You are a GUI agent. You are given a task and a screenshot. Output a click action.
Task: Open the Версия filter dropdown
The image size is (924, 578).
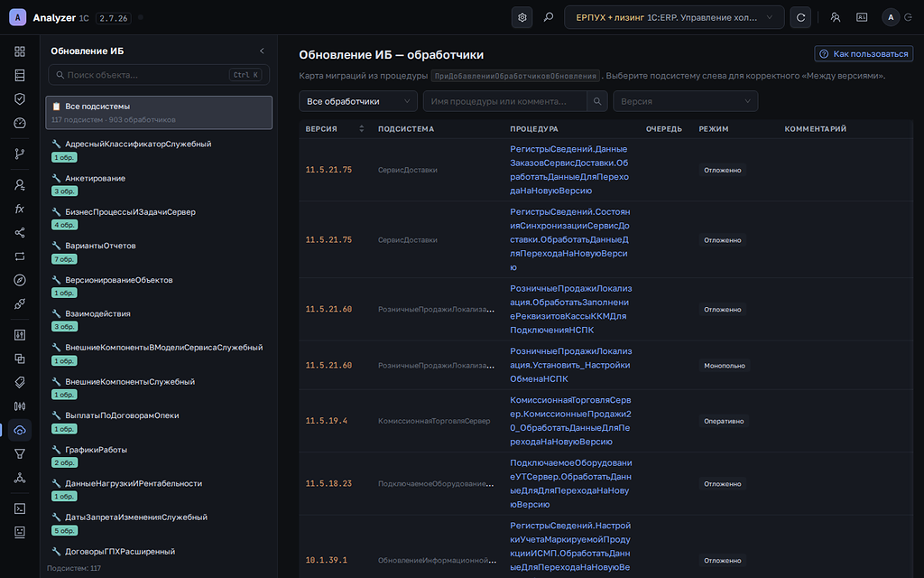pyautogui.click(x=686, y=101)
